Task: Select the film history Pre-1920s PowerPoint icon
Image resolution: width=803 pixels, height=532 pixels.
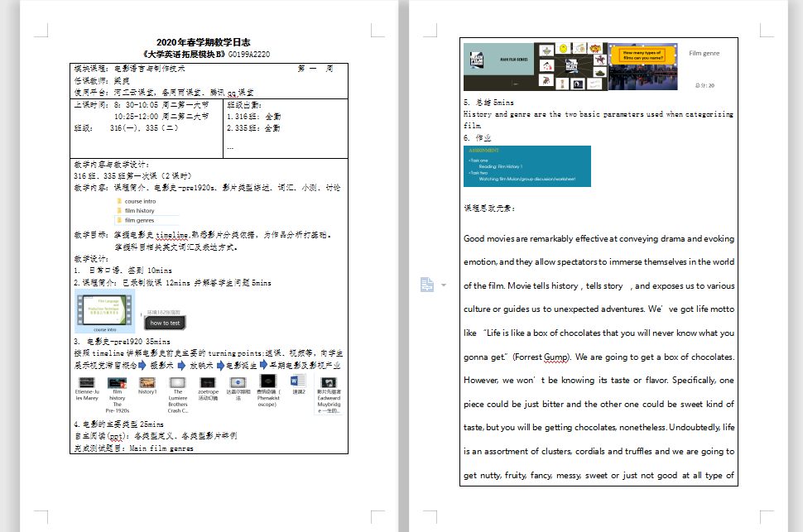Action: (117, 382)
